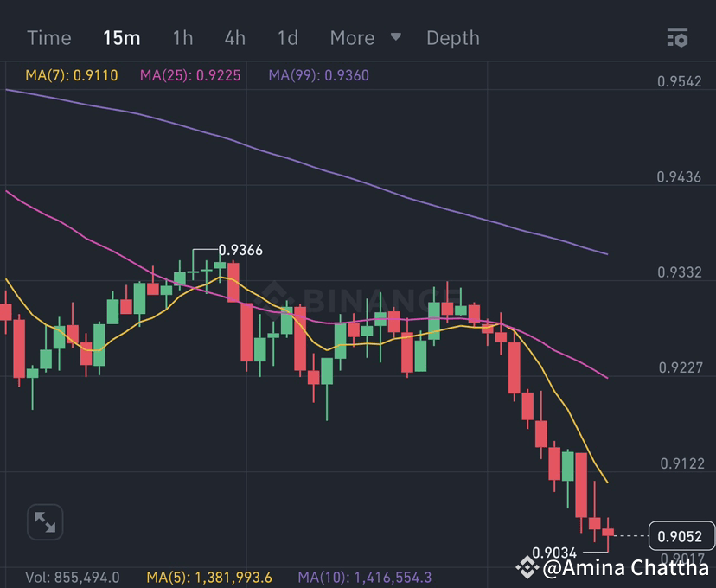Click the fullscreen expand icon bottom left
The width and height of the screenshot is (716, 588).
pyautogui.click(x=44, y=522)
